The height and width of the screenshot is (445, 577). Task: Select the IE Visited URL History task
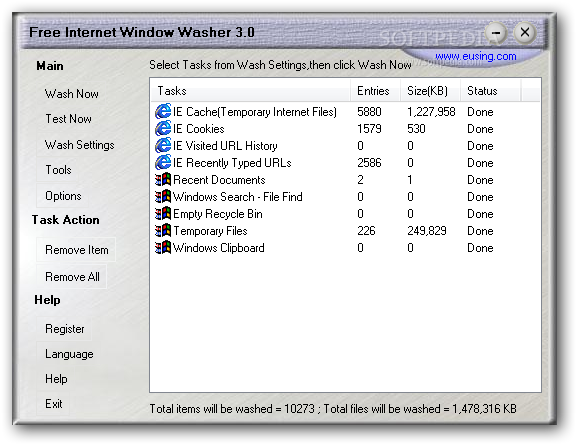pyautogui.click(x=225, y=145)
